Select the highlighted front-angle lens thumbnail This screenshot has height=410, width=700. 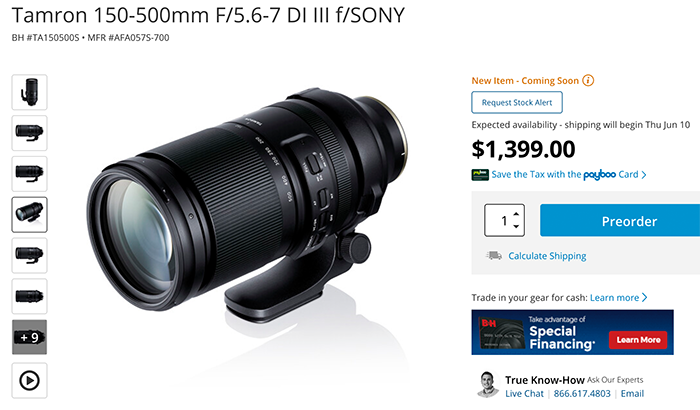pos(29,214)
